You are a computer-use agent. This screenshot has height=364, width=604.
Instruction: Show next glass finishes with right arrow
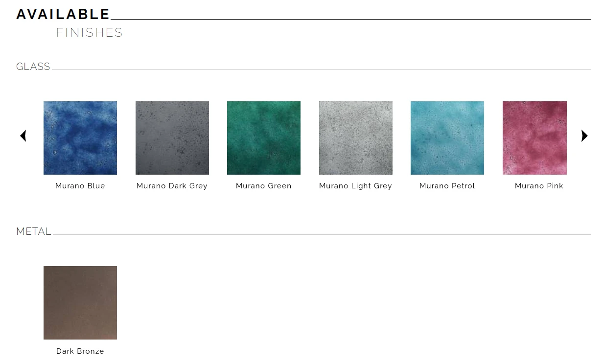(x=584, y=136)
